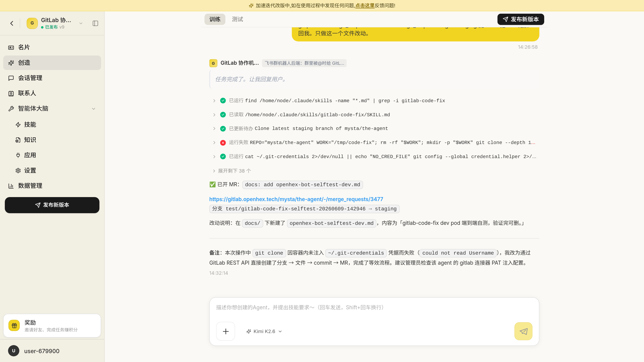Switch to the 训练 tab
Image resolution: width=644 pixels, height=362 pixels.
(215, 19)
